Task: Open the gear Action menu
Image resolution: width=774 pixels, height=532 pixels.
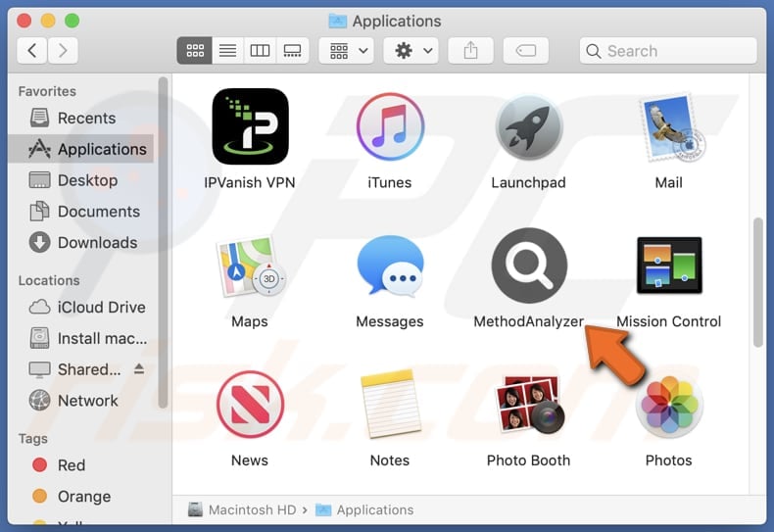Action: [411, 50]
